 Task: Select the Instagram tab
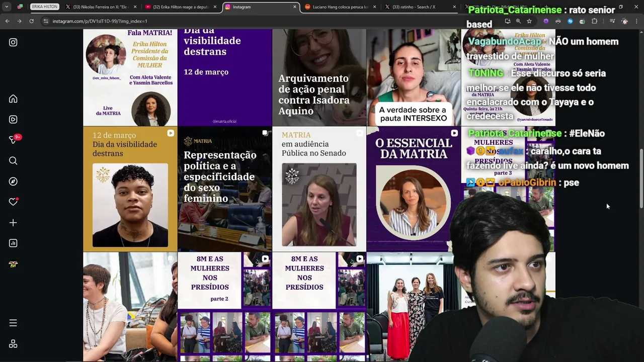260,7
